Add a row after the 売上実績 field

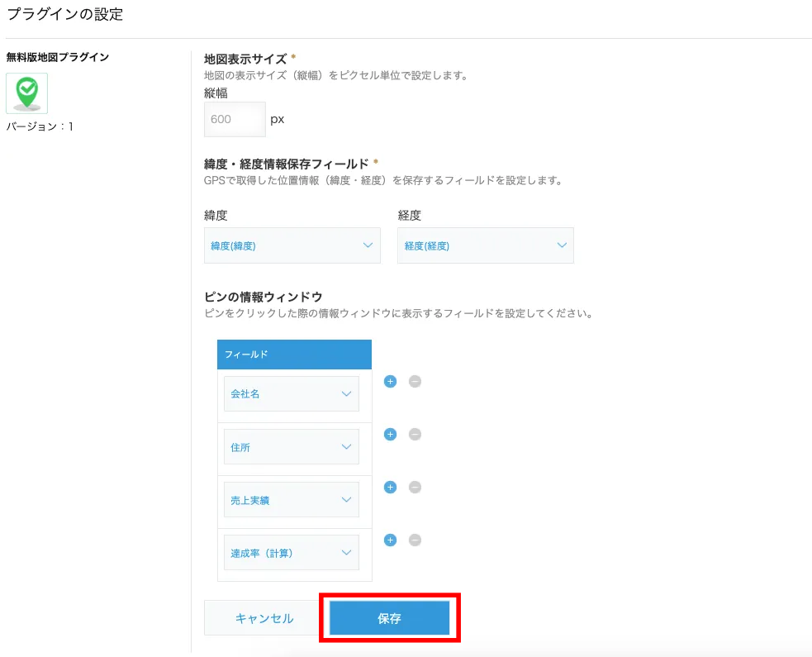point(391,488)
